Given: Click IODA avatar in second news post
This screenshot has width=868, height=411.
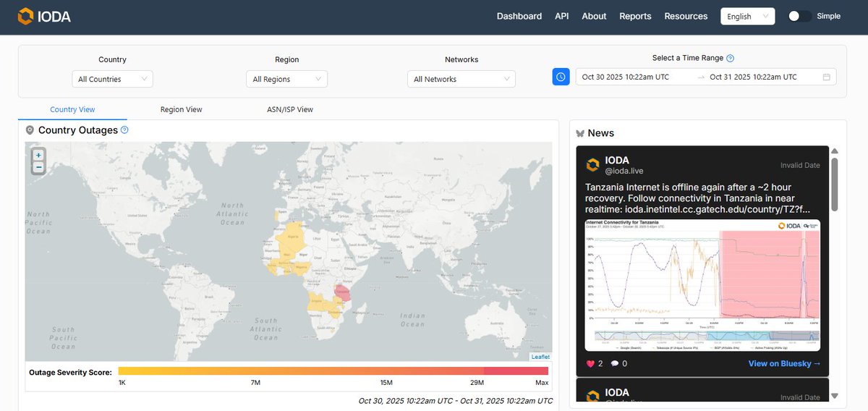Looking at the screenshot, I should [592, 395].
